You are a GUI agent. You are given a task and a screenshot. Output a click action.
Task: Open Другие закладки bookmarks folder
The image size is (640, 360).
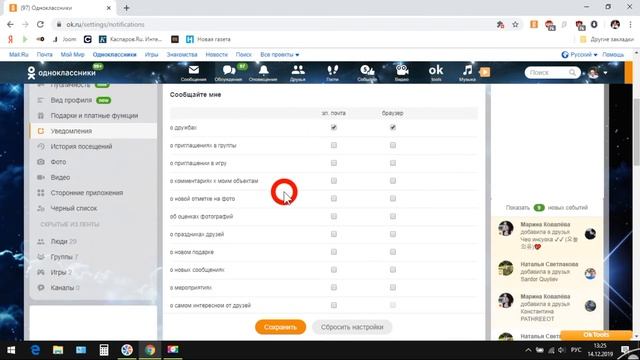point(607,39)
